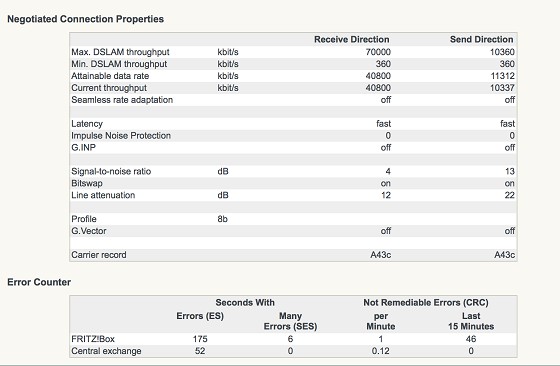The image size is (560, 366).
Task: Click the Max. DSLAM throughput row label
Action: (x=120, y=52)
